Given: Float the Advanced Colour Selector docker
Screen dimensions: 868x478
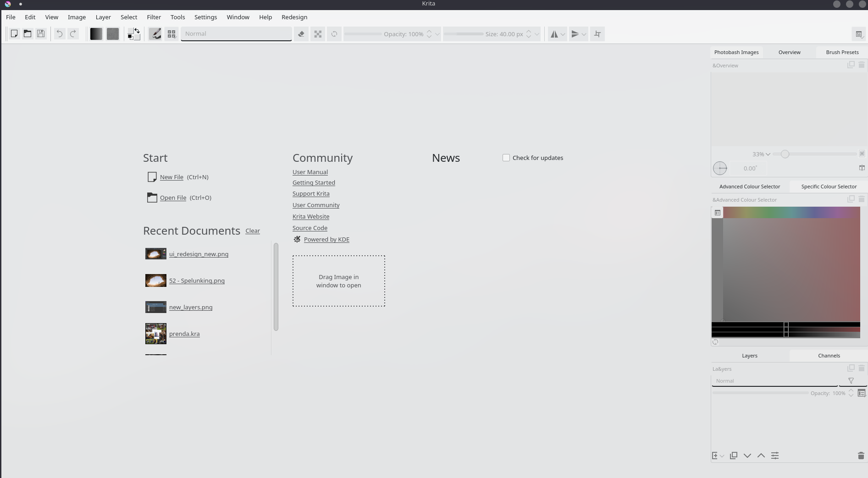Looking at the screenshot, I should [851, 199].
